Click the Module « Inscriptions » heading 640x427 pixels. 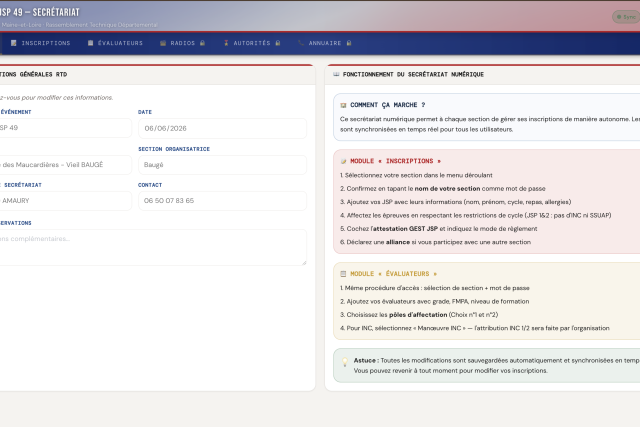(x=396, y=161)
